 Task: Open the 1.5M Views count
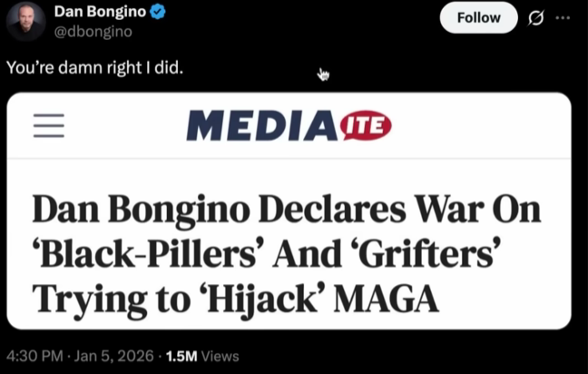pyautogui.click(x=202, y=356)
